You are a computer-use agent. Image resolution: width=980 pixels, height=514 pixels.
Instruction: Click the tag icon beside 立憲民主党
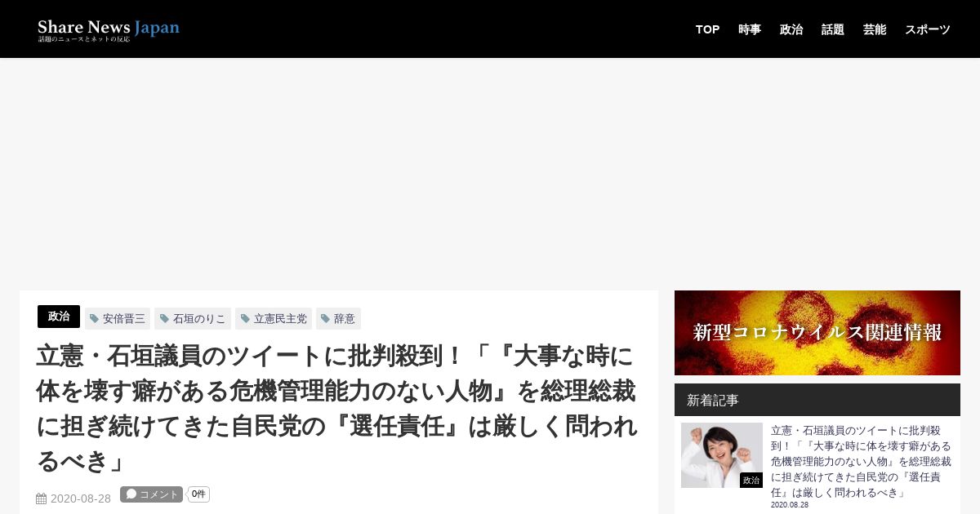coord(245,319)
